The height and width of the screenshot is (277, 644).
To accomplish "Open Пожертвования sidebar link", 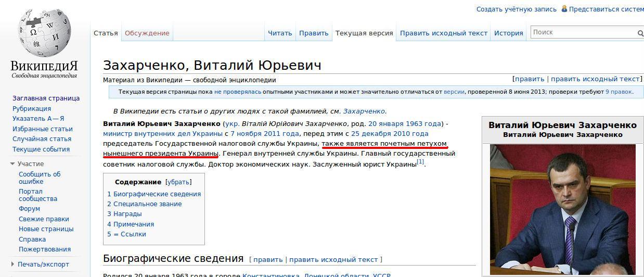I will pyautogui.click(x=45, y=249).
